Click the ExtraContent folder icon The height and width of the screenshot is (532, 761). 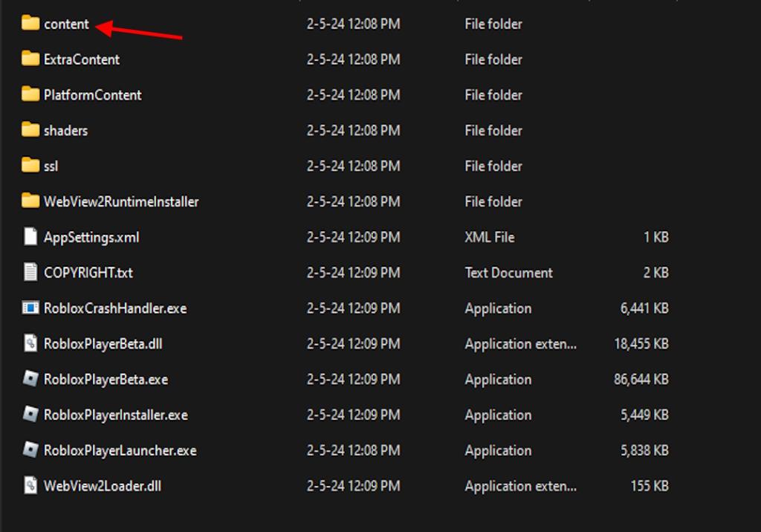click(30, 59)
